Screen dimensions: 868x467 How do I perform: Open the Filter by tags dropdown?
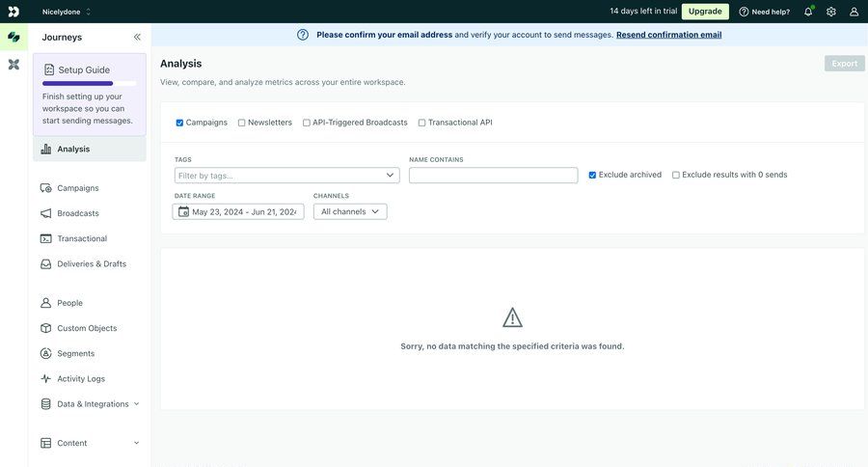286,176
